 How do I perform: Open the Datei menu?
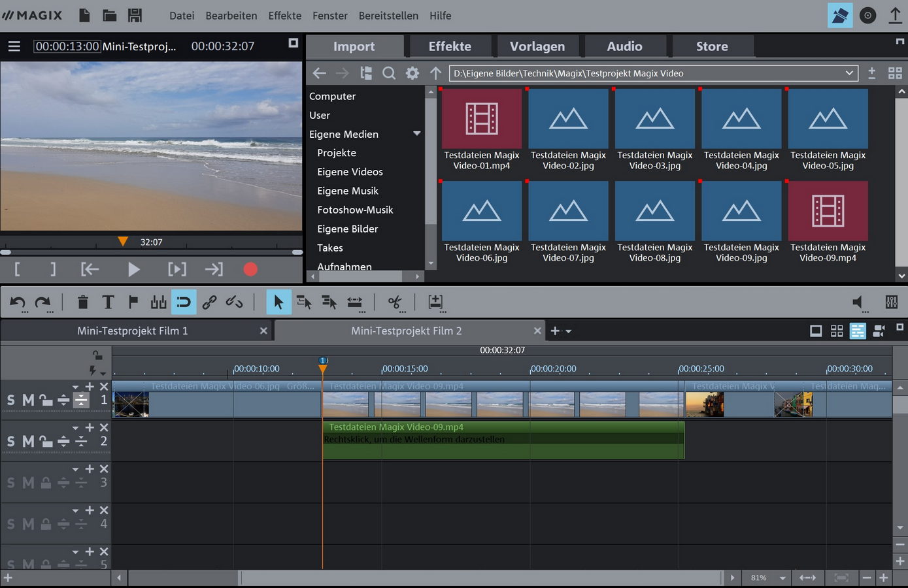point(182,16)
